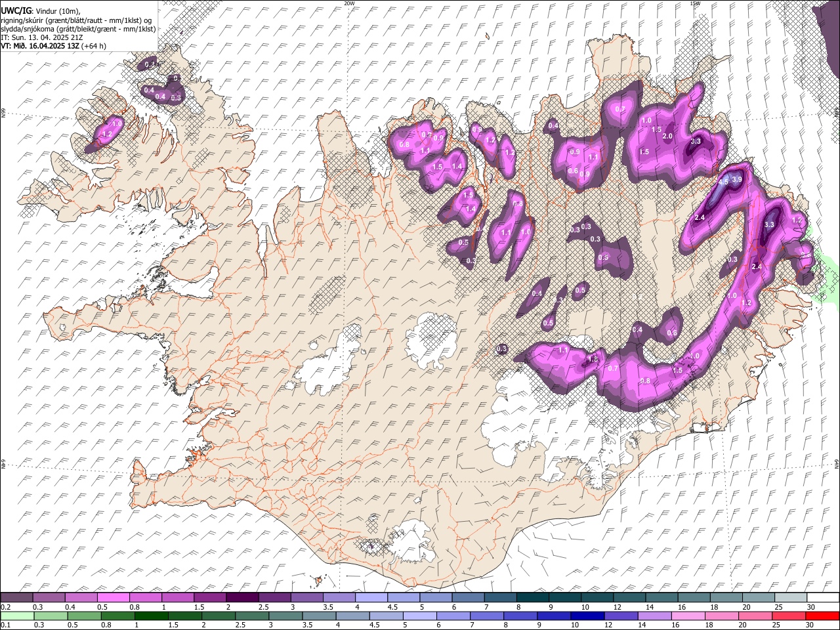
Task: Click the '1.8' snowfall value in the southern snow band
Action: 593,359
